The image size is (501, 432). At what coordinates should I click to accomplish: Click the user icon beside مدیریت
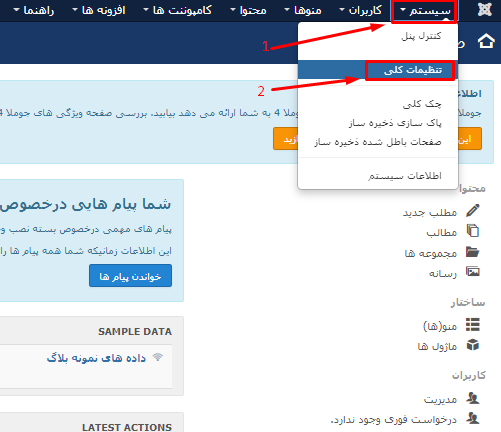[473, 398]
